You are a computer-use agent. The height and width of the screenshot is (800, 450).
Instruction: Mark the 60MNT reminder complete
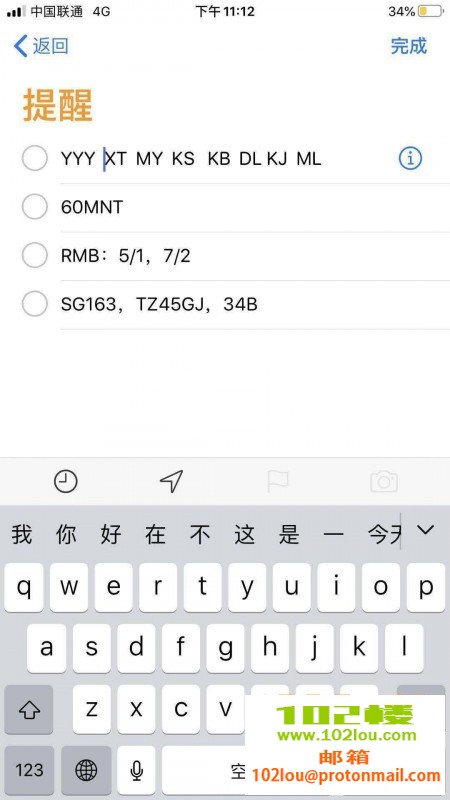tap(35, 207)
